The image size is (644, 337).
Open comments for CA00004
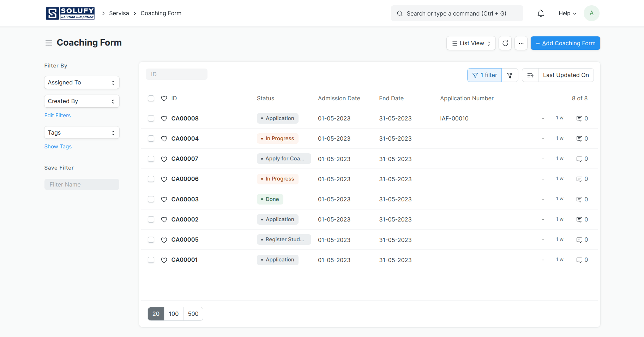point(582,138)
